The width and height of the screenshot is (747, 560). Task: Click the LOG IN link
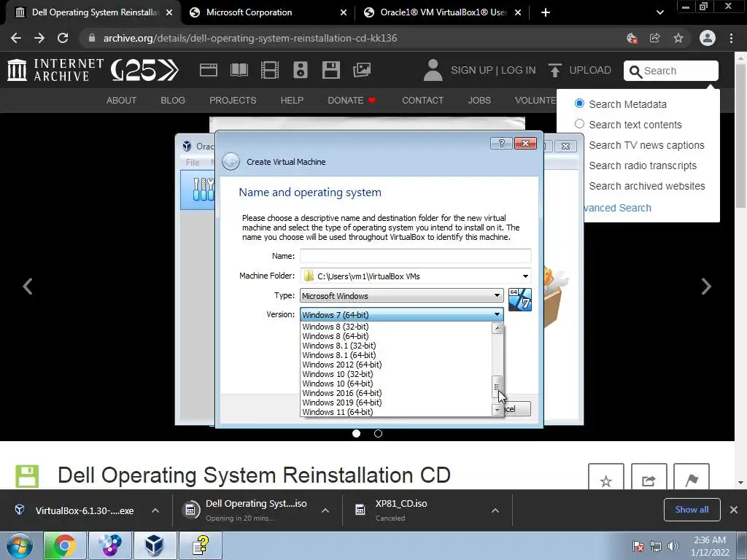pyautogui.click(x=519, y=70)
